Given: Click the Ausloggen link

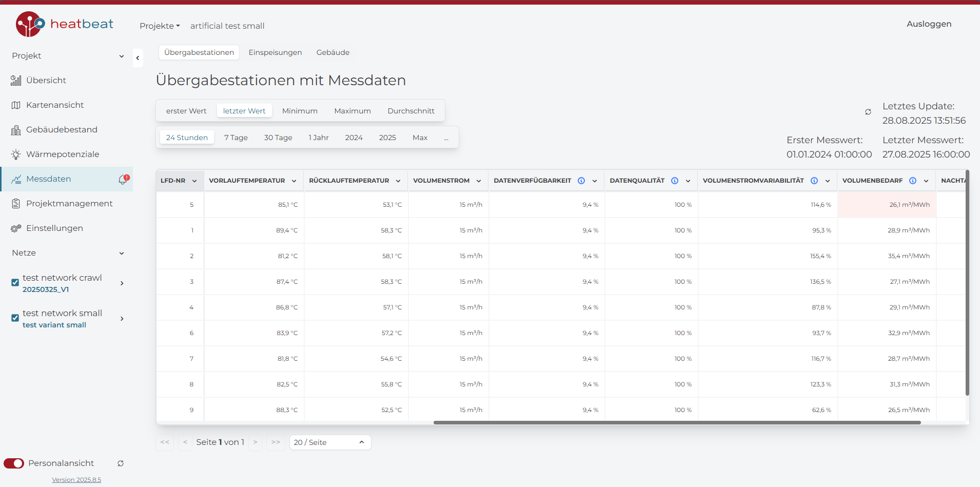Looking at the screenshot, I should (x=929, y=24).
